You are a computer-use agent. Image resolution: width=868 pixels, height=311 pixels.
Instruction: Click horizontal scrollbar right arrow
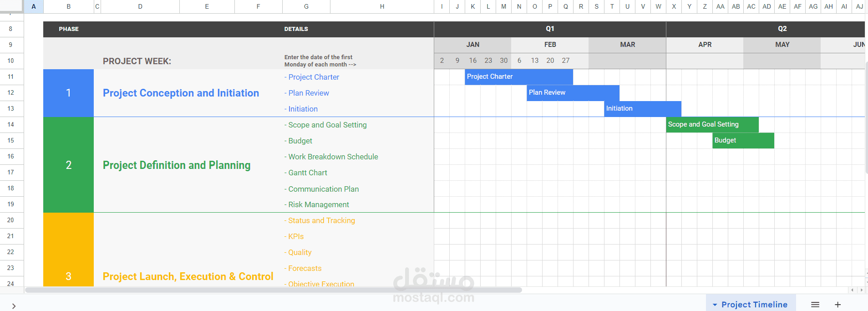[861, 290]
